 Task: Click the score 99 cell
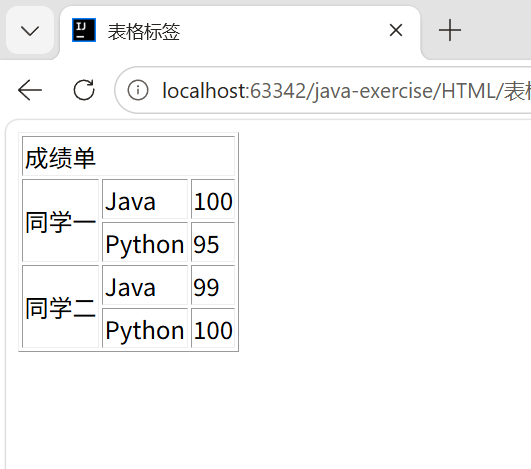[213, 285]
